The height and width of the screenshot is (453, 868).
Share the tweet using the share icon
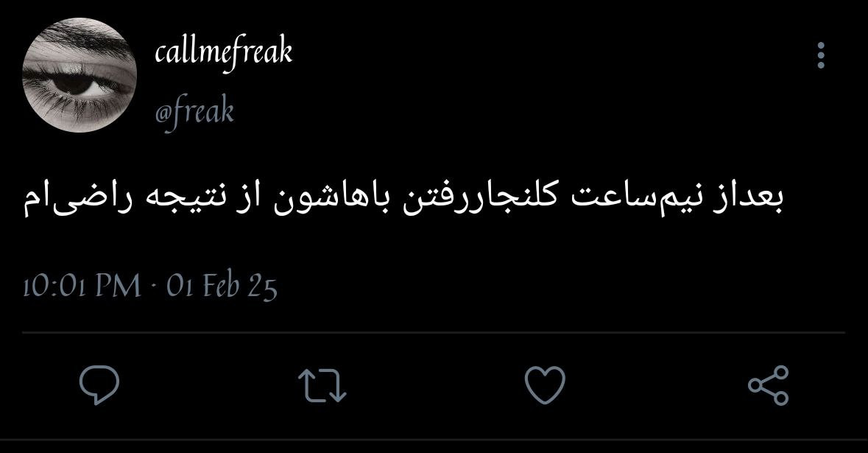click(768, 385)
